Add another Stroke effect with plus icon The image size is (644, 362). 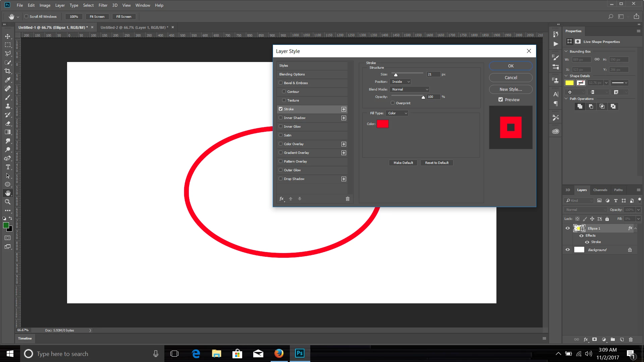(344, 109)
